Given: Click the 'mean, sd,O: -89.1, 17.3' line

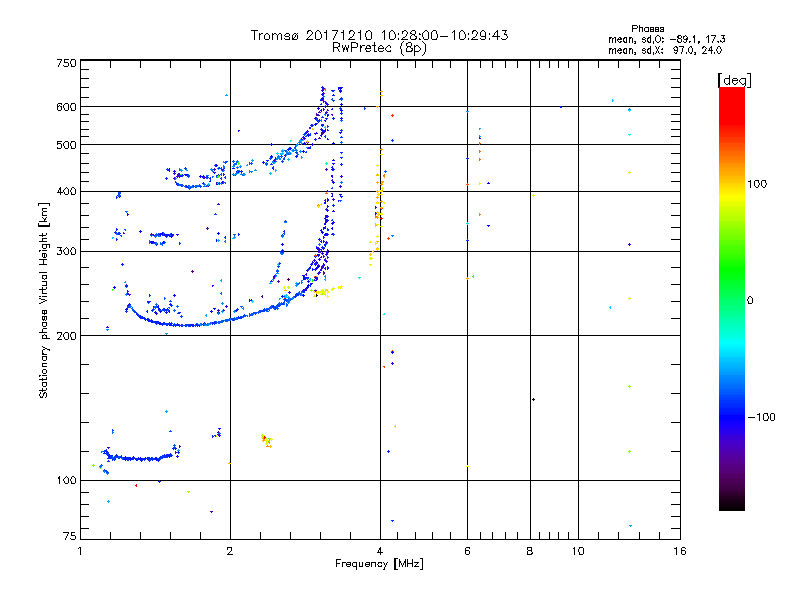Looking at the screenshot, I should tap(666, 39).
